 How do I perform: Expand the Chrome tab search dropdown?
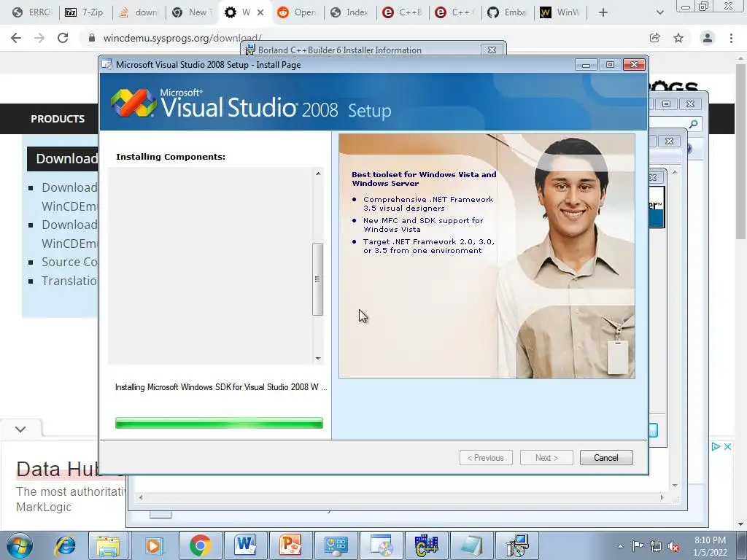coord(659,12)
